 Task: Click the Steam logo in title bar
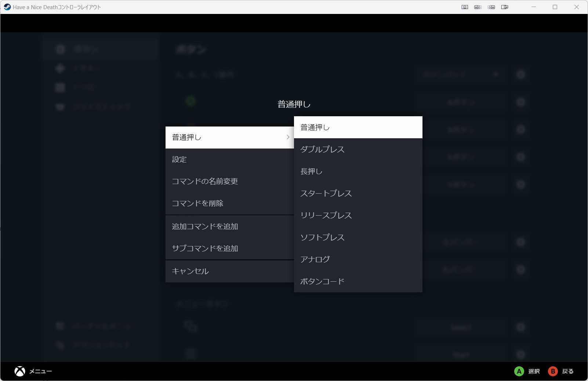7,7
